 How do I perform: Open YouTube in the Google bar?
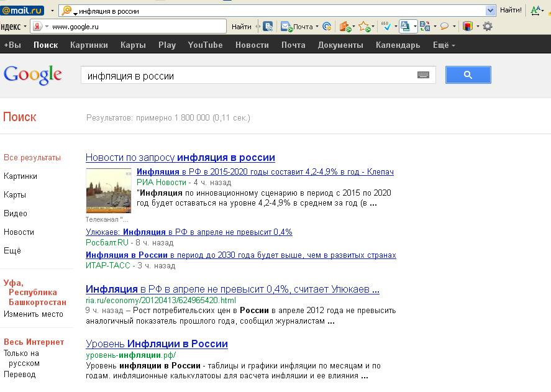pyautogui.click(x=205, y=45)
